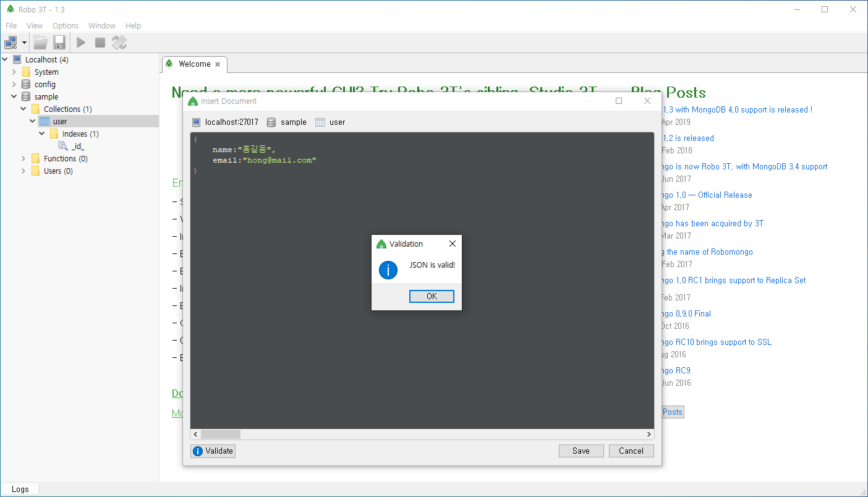The height and width of the screenshot is (497, 868).
Task: Expand the Functions (0) folder
Action: coord(23,158)
